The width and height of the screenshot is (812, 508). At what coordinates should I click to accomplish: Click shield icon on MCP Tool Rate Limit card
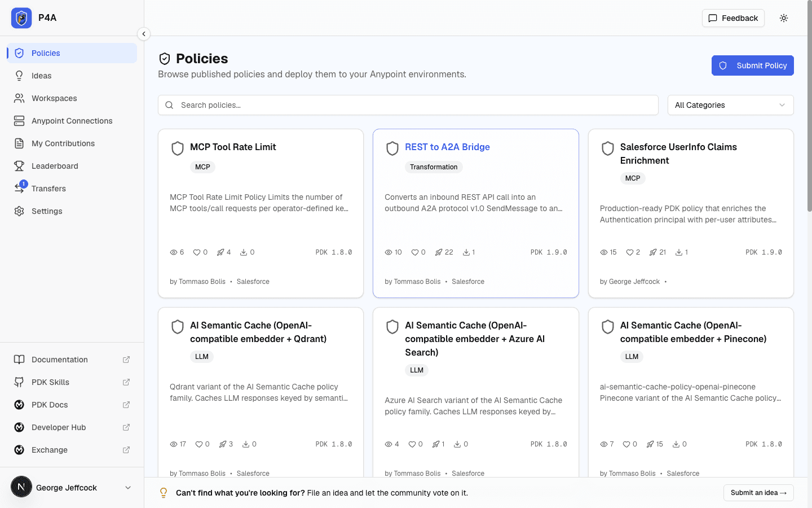(x=178, y=148)
